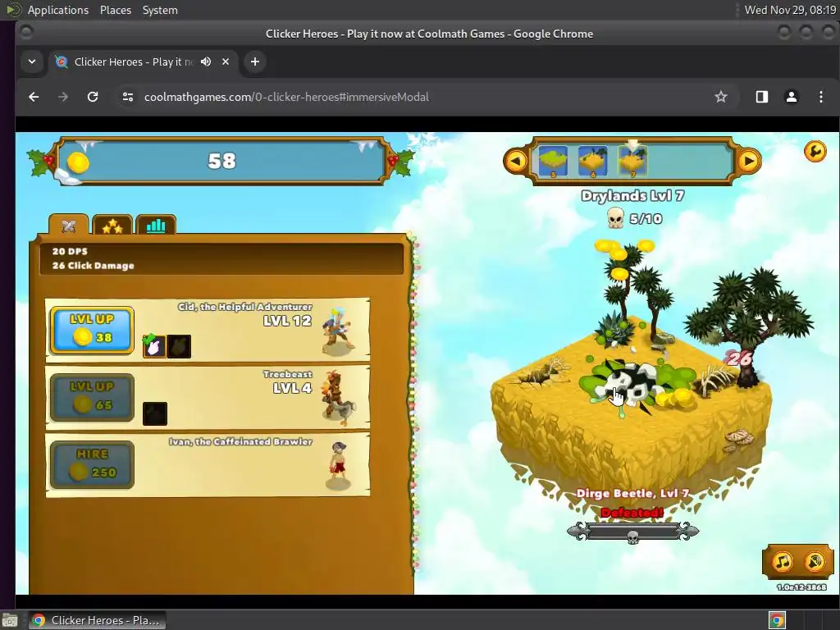This screenshot has height=630, width=840.
Task: Open the Chrome profile icon
Action: pos(792,97)
